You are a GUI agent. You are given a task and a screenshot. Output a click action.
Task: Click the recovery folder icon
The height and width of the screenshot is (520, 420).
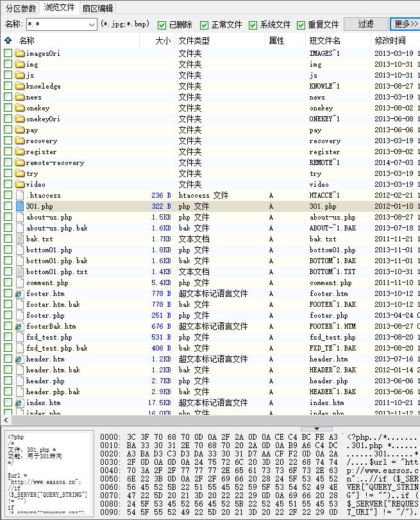(x=20, y=141)
